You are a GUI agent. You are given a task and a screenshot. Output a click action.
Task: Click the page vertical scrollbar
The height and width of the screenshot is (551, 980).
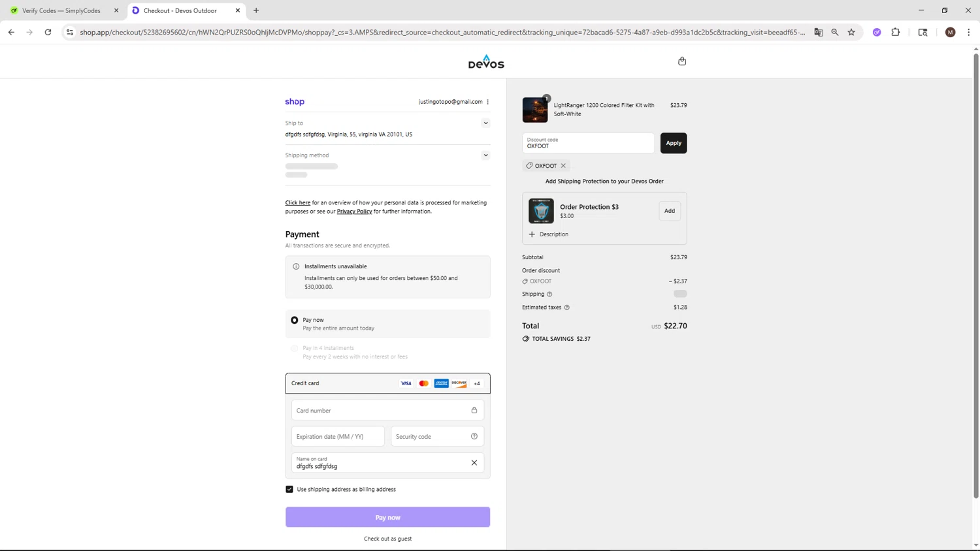coord(976,276)
